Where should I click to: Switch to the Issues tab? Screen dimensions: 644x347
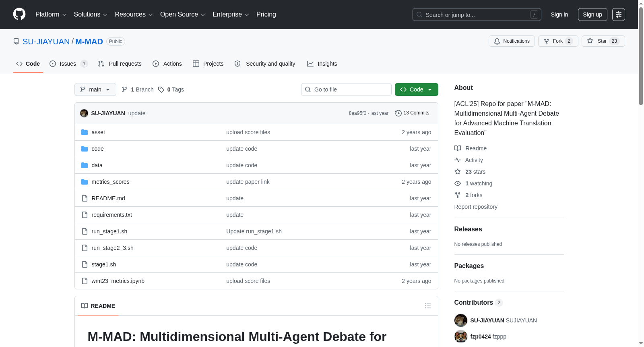68,64
